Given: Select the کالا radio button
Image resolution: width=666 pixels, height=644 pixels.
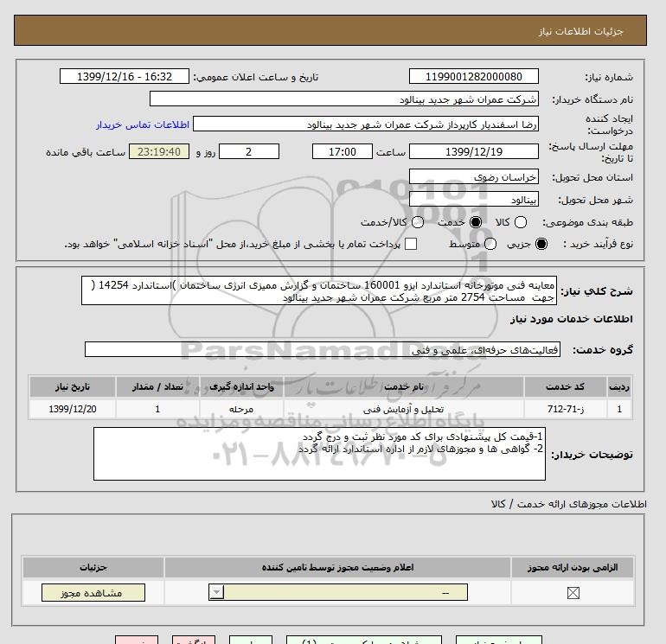Looking at the screenshot, I should point(521,222).
